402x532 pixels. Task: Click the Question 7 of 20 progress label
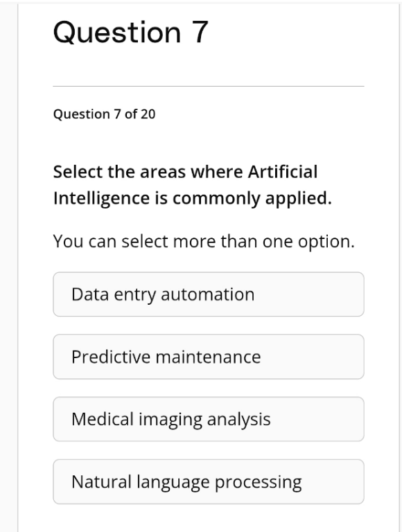point(104,114)
